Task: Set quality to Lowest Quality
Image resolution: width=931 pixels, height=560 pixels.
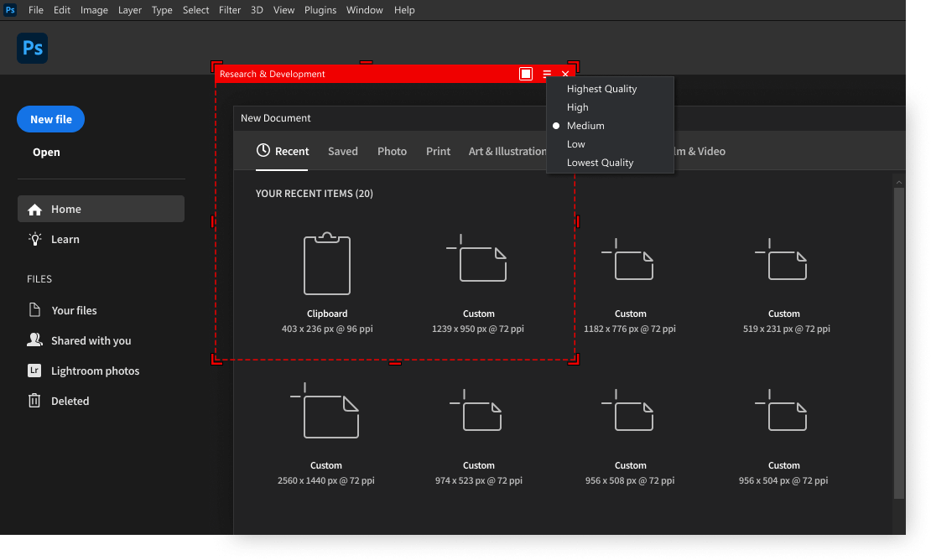Action: 600,163
